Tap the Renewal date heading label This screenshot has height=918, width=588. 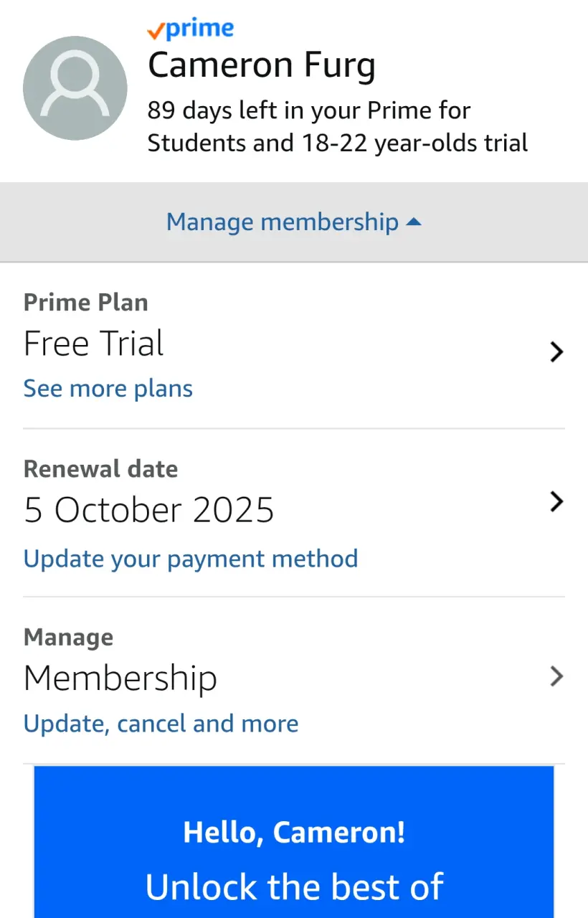click(x=101, y=469)
